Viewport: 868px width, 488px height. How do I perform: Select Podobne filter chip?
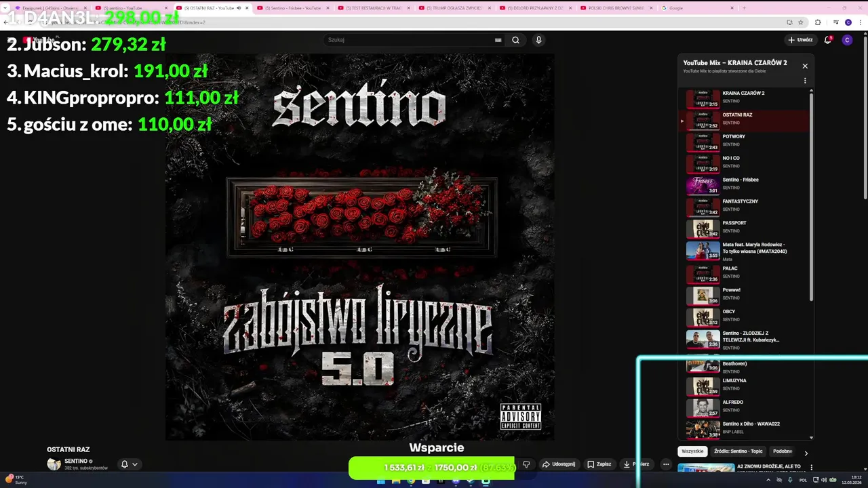[x=783, y=451]
